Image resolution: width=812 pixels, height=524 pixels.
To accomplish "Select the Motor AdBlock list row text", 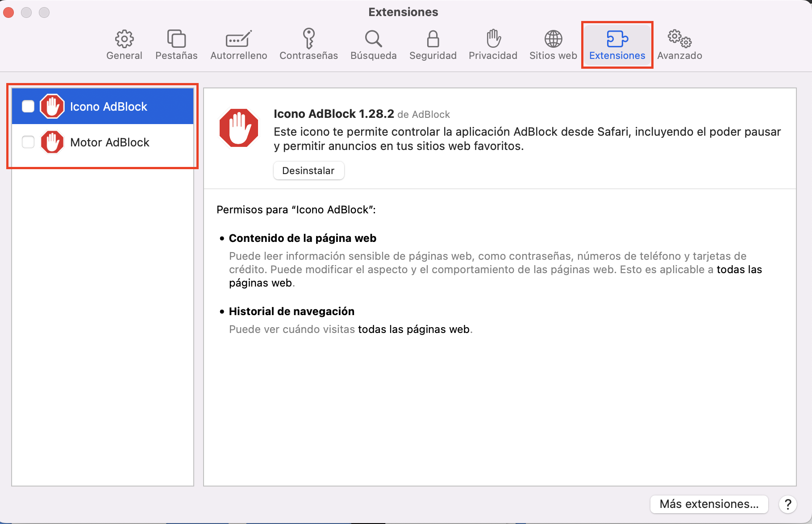I will (110, 142).
